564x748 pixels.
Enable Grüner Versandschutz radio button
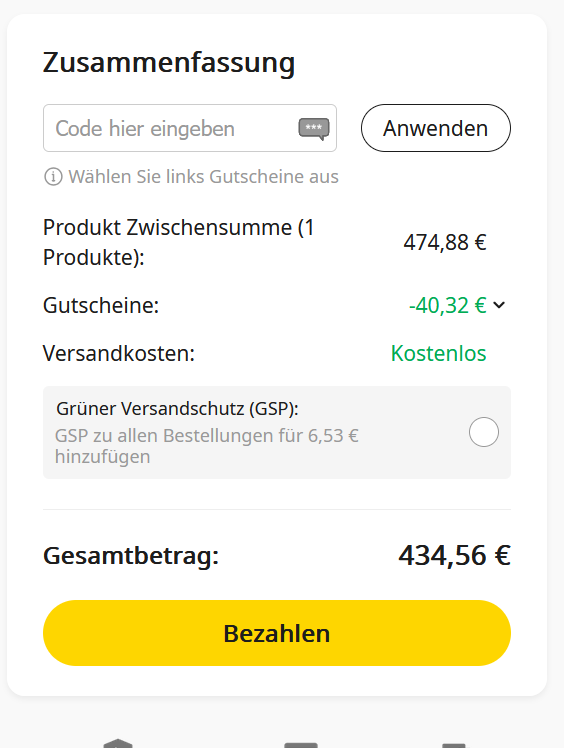point(484,432)
